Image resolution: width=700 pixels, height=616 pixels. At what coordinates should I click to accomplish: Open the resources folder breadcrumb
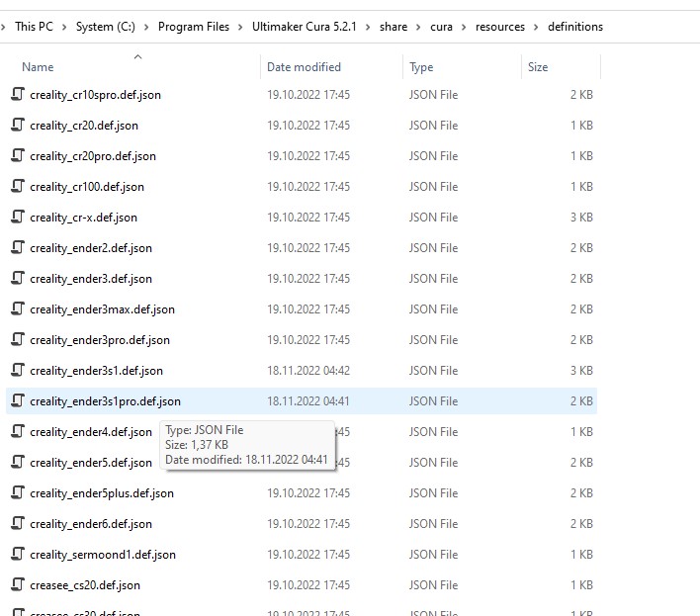coord(500,27)
